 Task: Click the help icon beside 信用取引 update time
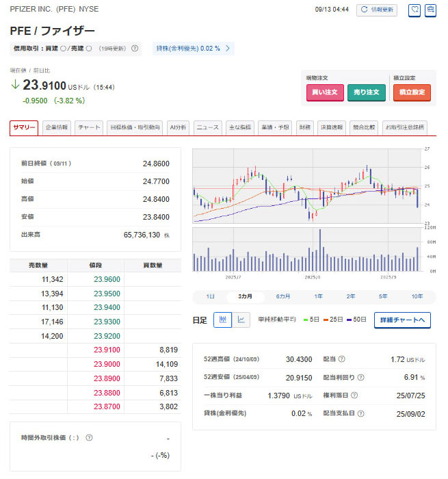pyautogui.click(x=135, y=49)
